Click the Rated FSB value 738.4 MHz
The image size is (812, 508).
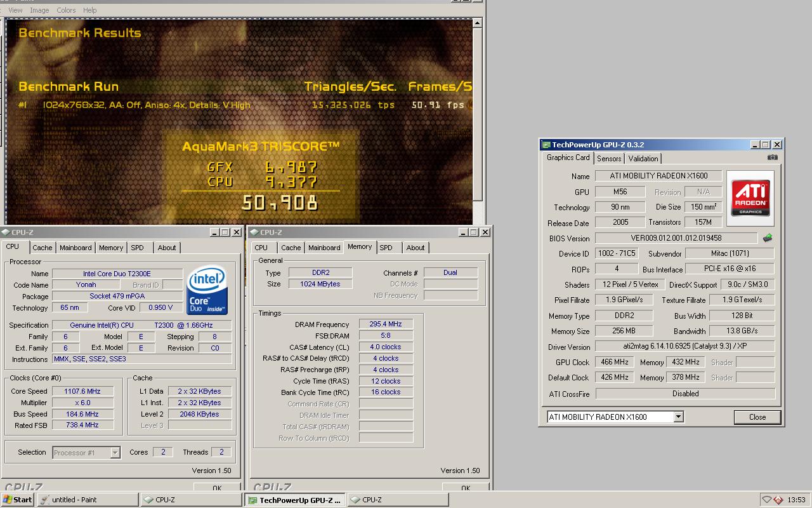click(82, 425)
